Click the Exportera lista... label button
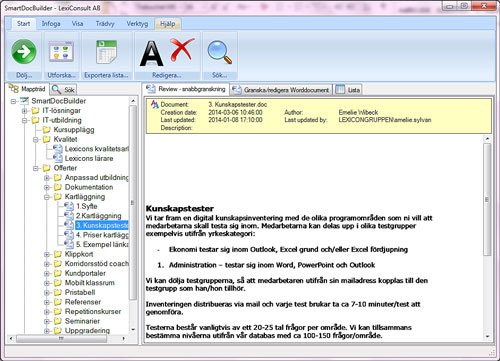The image size is (500, 361). [106, 75]
